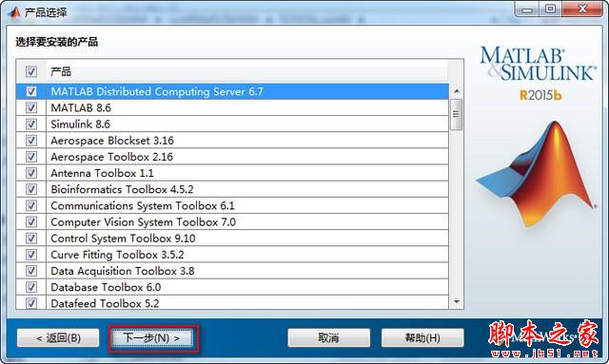Select the Datafeed Toolbox 5.2 row text
The height and width of the screenshot is (364, 609).
pos(105,303)
